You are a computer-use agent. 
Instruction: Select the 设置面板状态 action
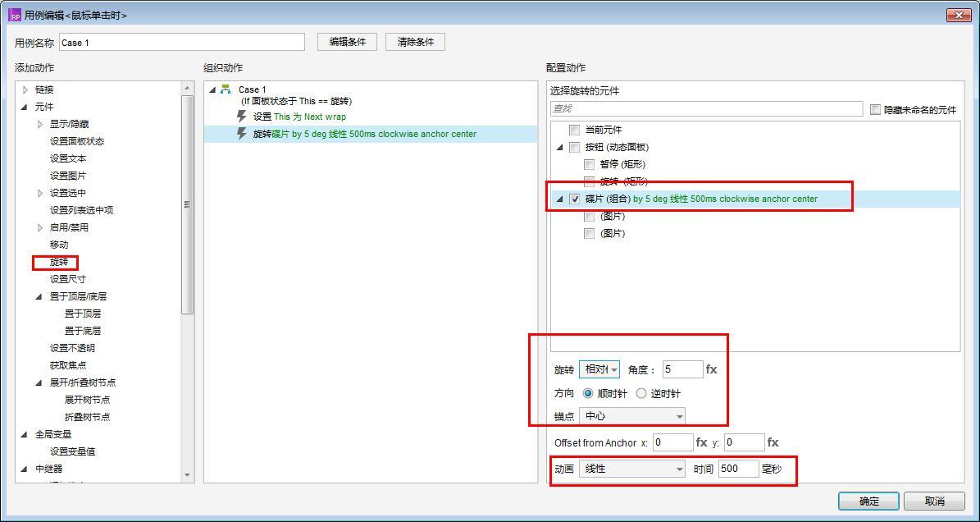tap(77, 141)
